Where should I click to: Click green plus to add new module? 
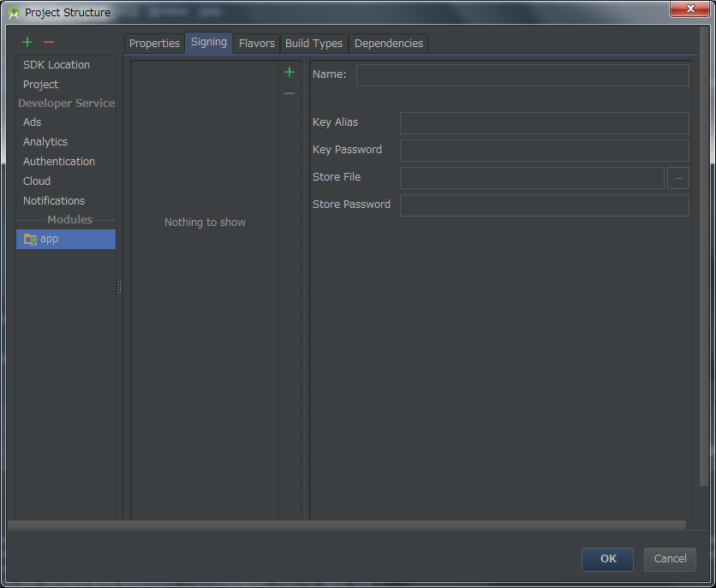click(27, 42)
